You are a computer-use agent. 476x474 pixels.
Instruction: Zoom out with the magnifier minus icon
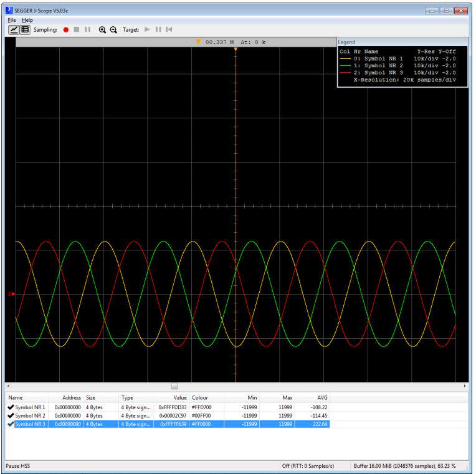point(113,29)
